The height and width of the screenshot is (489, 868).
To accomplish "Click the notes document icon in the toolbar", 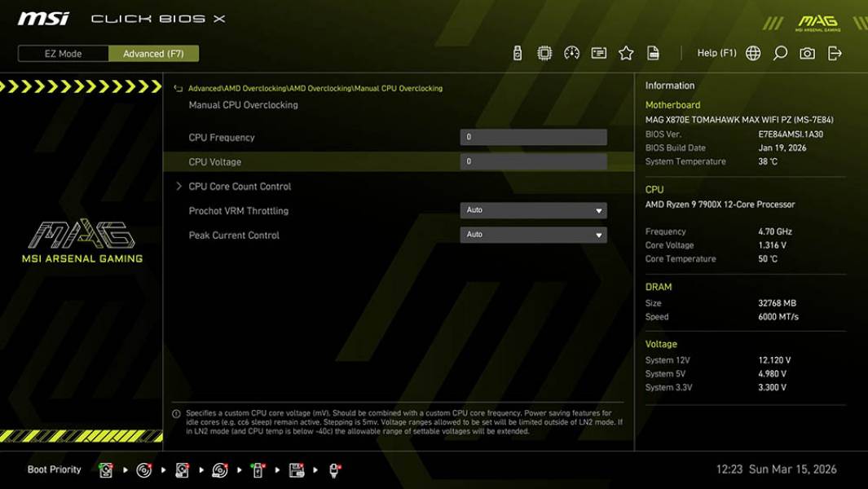I will coord(653,52).
